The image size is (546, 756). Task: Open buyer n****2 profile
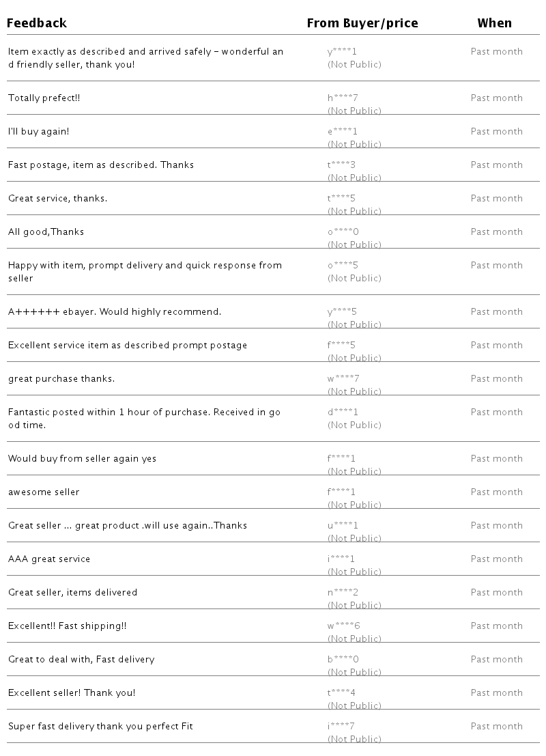click(343, 593)
